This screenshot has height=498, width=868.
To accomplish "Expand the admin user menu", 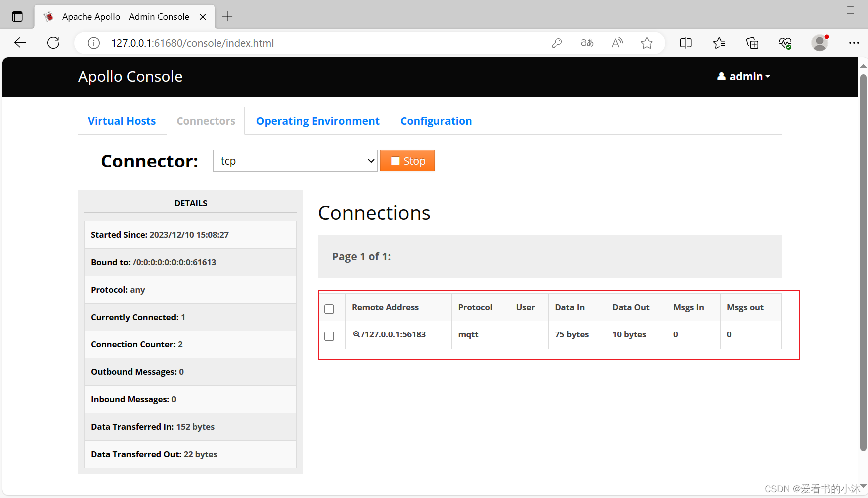I will [x=744, y=76].
